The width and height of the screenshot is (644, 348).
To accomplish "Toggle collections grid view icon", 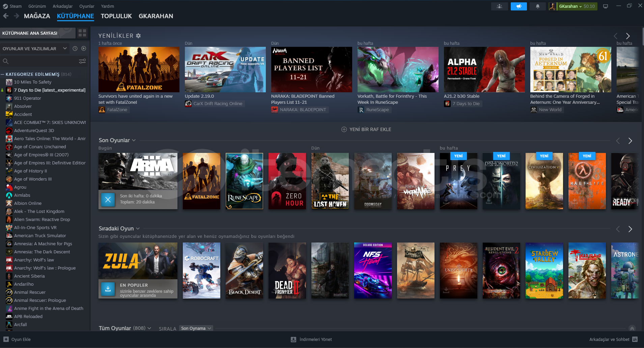I will click(x=82, y=33).
